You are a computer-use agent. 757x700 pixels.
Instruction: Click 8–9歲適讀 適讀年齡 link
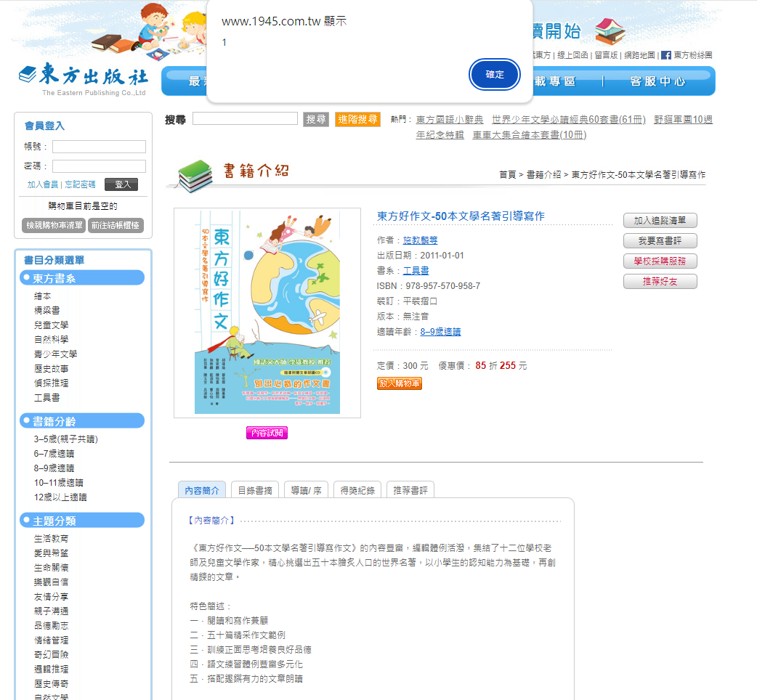(x=440, y=331)
